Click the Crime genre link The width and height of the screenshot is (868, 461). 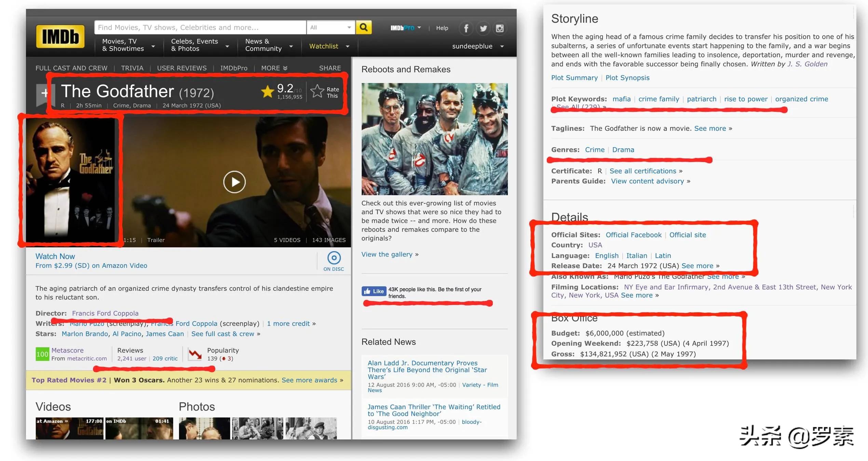tap(595, 149)
